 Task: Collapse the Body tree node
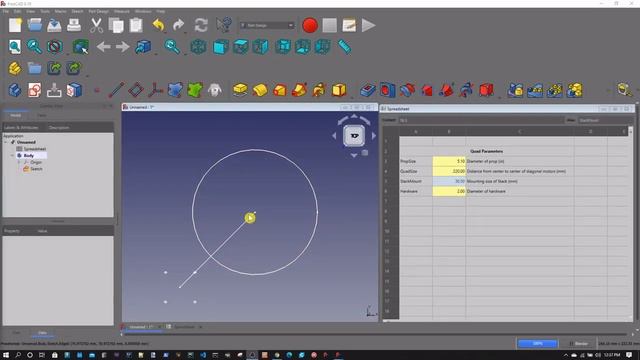[12, 156]
